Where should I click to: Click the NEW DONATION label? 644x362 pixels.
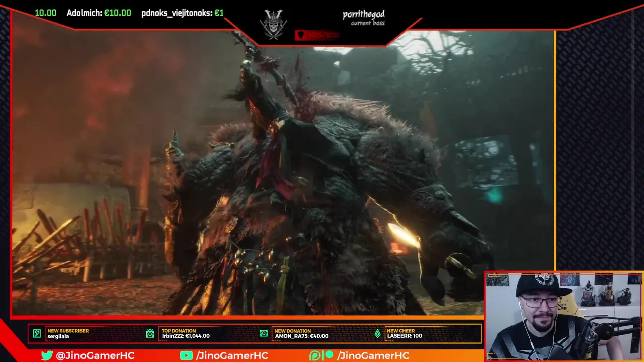click(293, 331)
